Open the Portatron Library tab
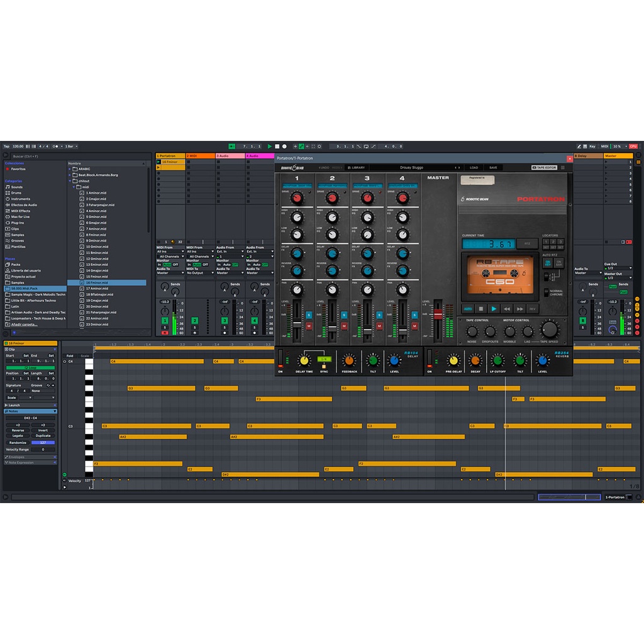The width and height of the screenshot is (644, 644). point(356,167)
